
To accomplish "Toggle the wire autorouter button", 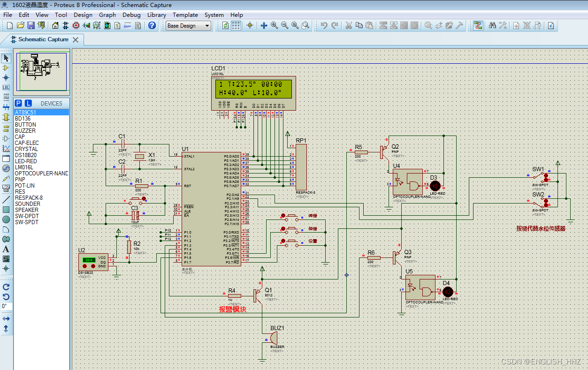I will pyautogui.click(x=478, y=26).
